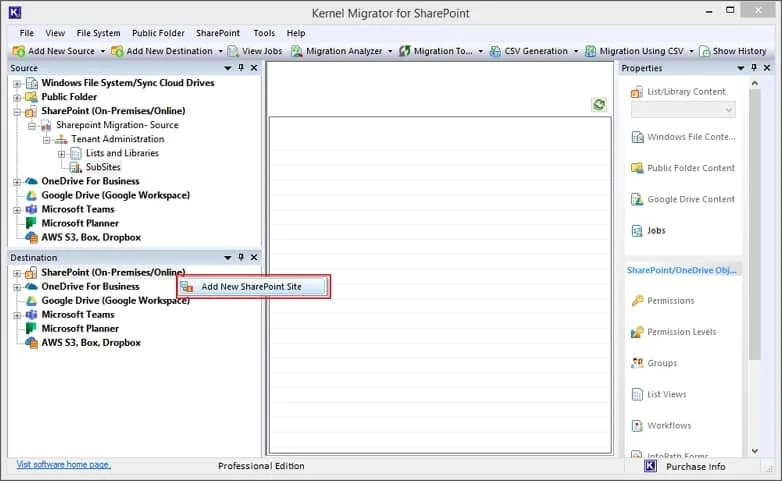Open Jobs in the Properties panel
The height and width of the screenshot is (481, 782).
648,231
